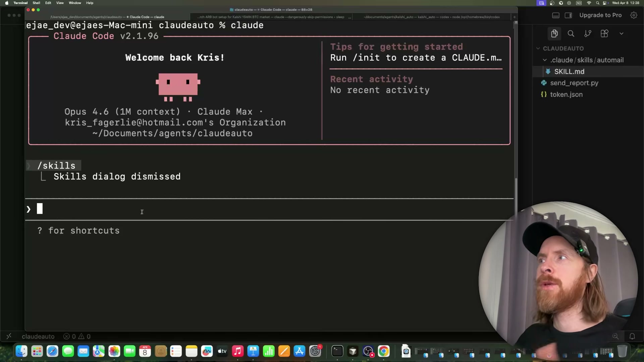Open Terminal from the Dock
The width and height of the screenshot is (644, 362).
(x=337, y=351)
